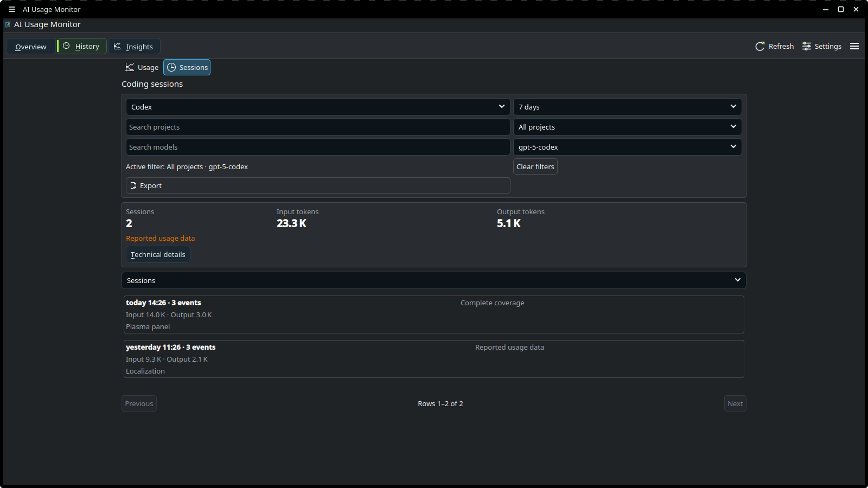This screenshot has width=868, height=488.
Task: Select the yesterday 11:26 session row
Action: 434,359
